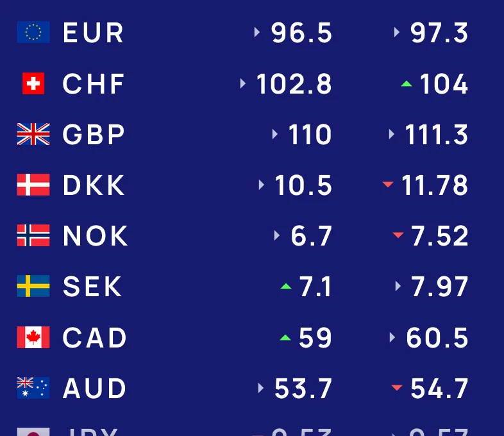504x436 pixels.
Task: Select the GBP currency label
Action: pyautogui.click(x=94, y=135)
